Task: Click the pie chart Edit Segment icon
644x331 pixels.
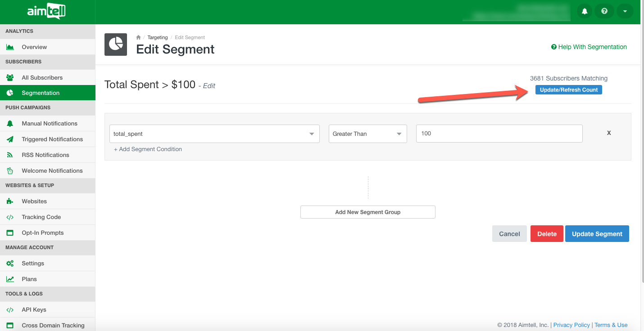Action: [x=116, y=45]
